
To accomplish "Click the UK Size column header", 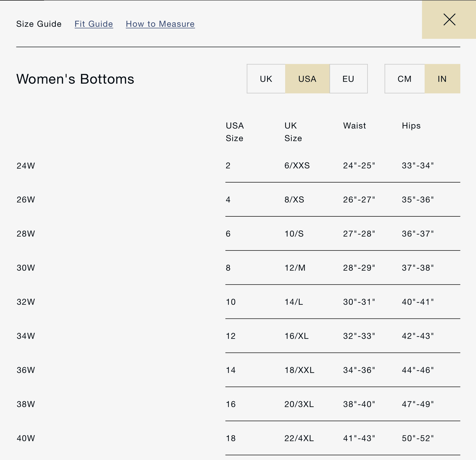I will (x=293, y=132).
